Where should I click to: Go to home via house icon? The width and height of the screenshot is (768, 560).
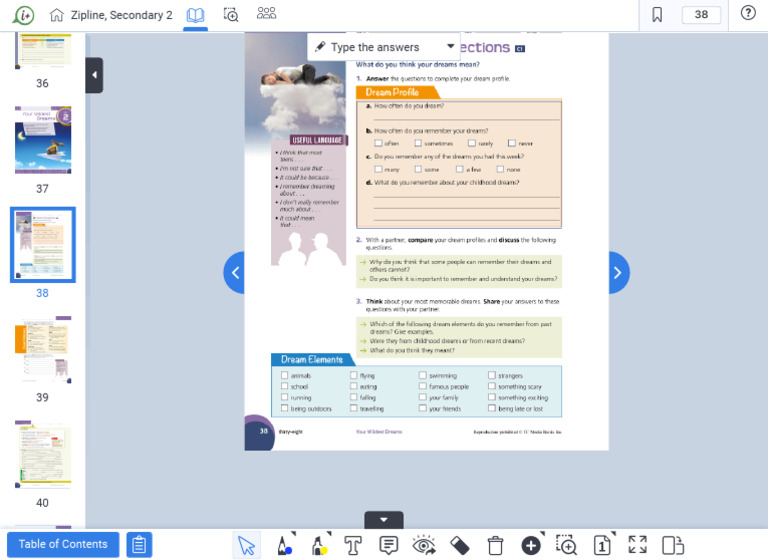pyautogui.click(x=56, y=15)
